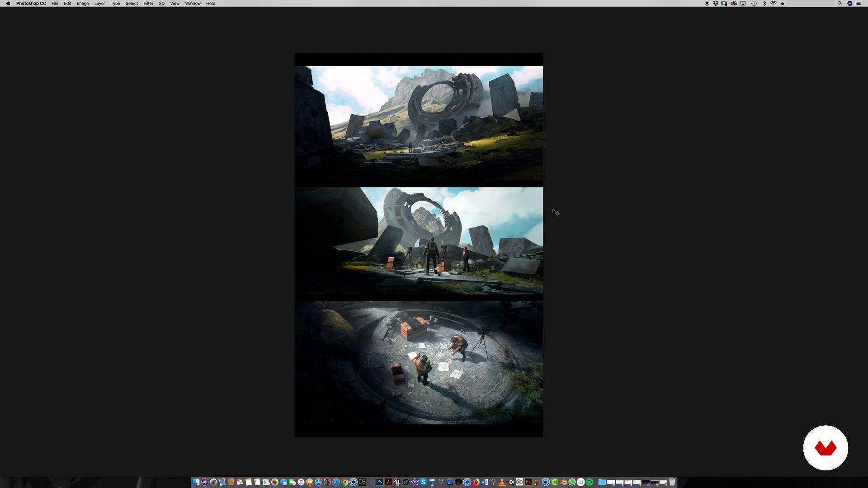Open the Help menu
This screenshot has width=868, height=488.
click(211, 3)
